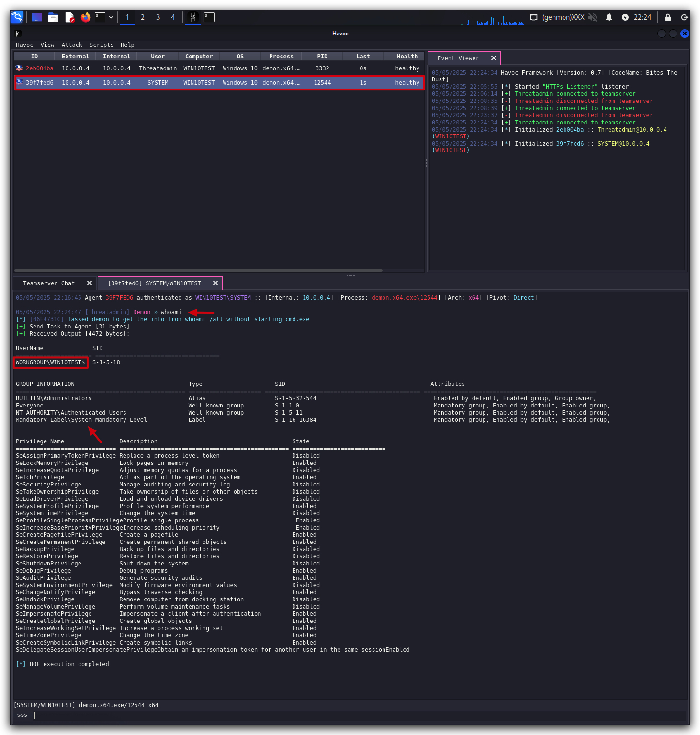Click the session table horizontal scrollbar
The height and width of the screenshot is (735, 700).
(198, 271)
